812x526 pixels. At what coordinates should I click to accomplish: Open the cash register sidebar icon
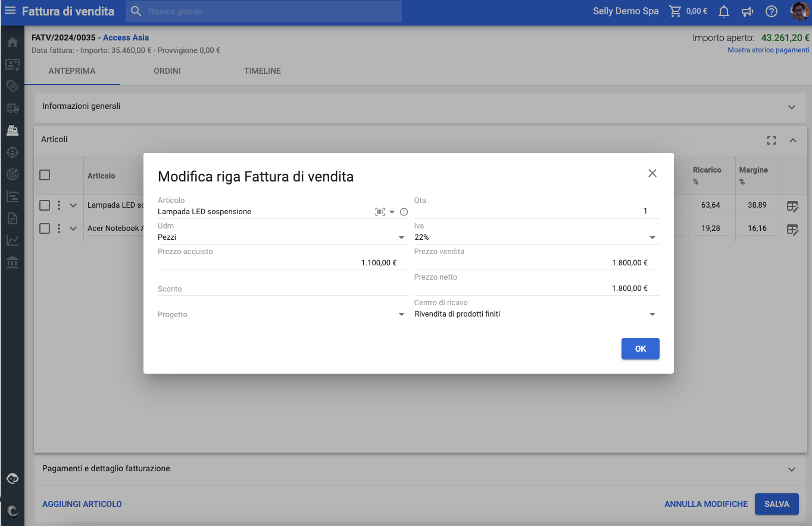click(x=12, y=130)
